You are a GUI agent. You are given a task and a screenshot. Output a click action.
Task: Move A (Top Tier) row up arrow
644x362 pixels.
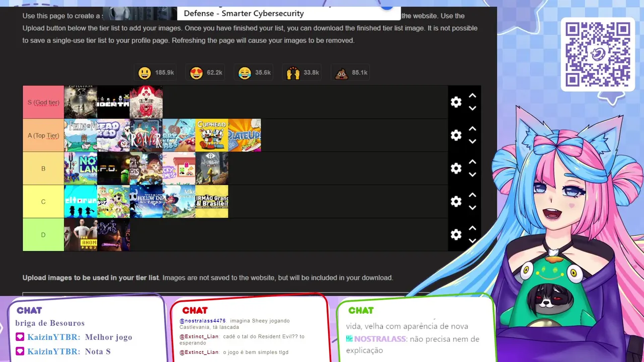472,129
